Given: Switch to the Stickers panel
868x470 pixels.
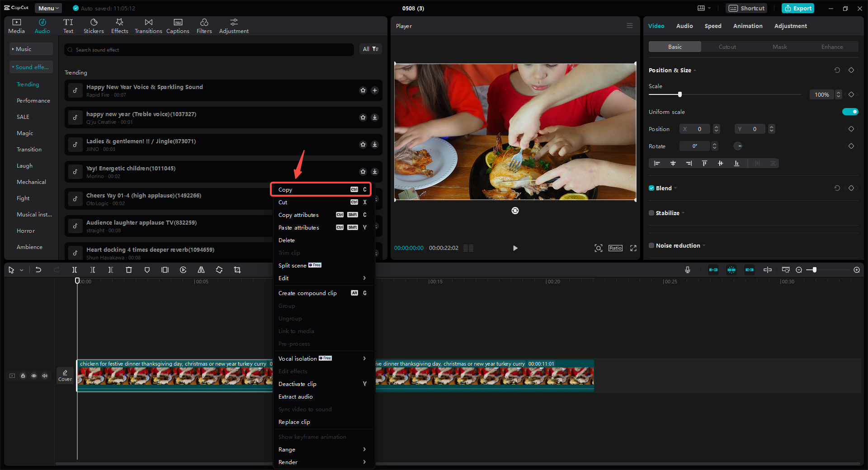Looking at the screenshot, I should click(94, 25).
